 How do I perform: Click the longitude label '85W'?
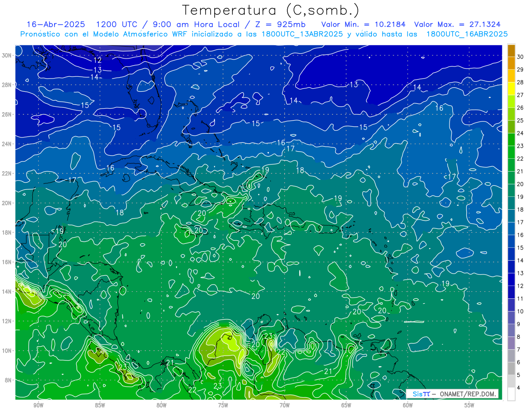point(100,405)
